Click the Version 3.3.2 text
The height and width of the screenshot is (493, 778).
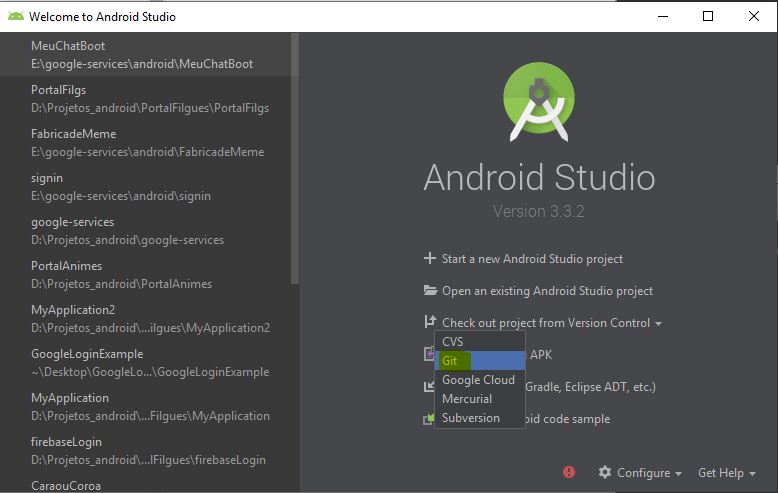[x=539, y=212]
